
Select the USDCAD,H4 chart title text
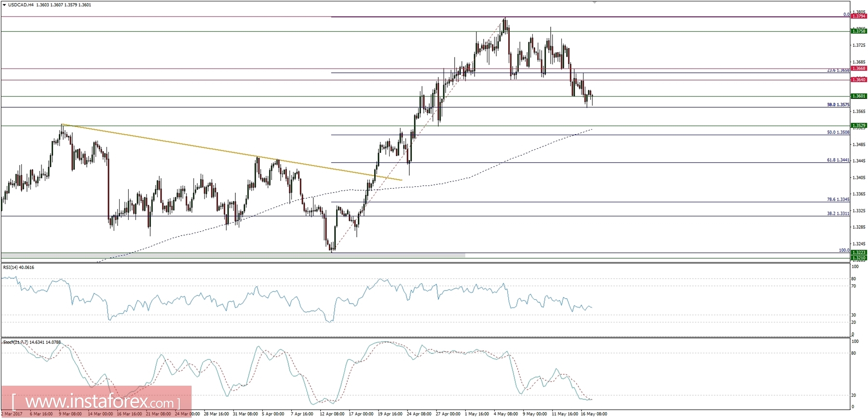pyautogui.click(x=20, y=5)
